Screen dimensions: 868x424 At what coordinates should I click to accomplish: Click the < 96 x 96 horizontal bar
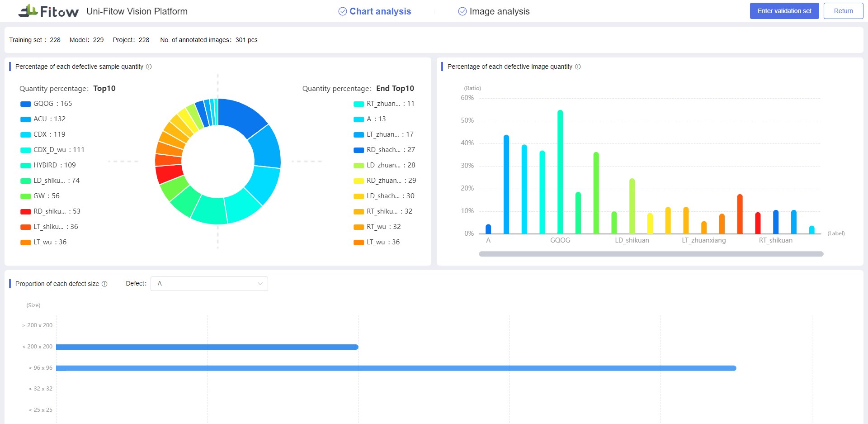[x=396, y=368]
